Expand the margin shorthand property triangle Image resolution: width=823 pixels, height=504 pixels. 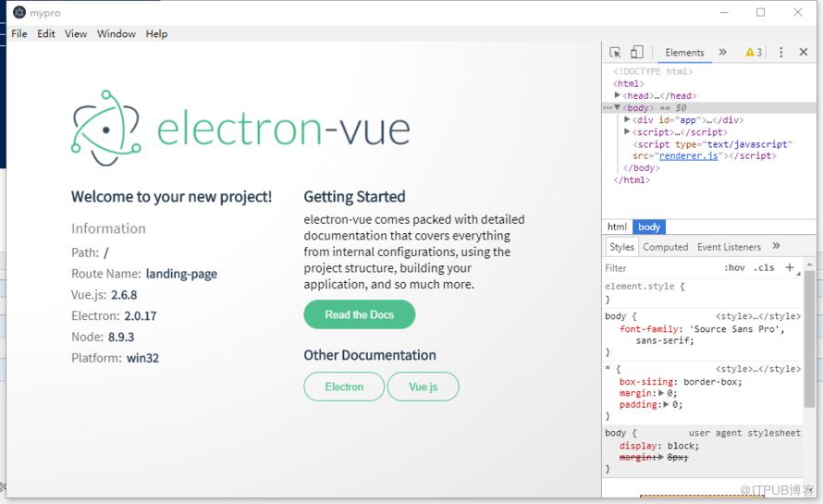(661, 393)
